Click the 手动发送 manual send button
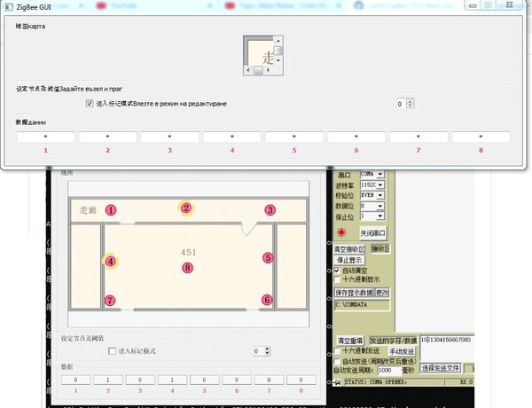The image size is (532, 408). (402, 351)
